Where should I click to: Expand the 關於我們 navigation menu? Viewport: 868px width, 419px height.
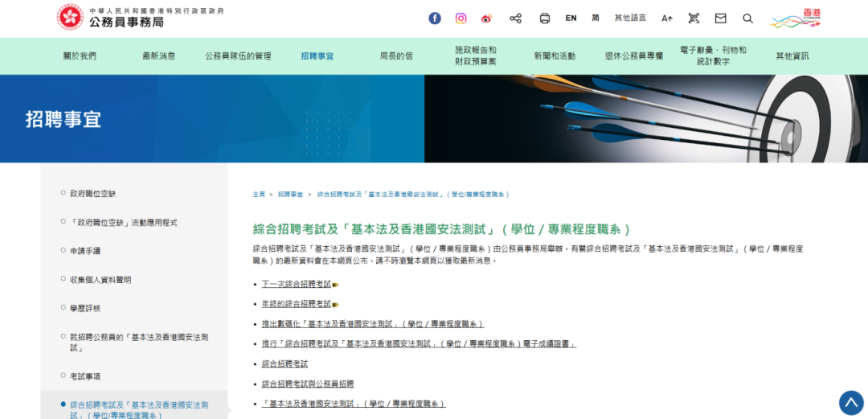[x=80, y=56]
